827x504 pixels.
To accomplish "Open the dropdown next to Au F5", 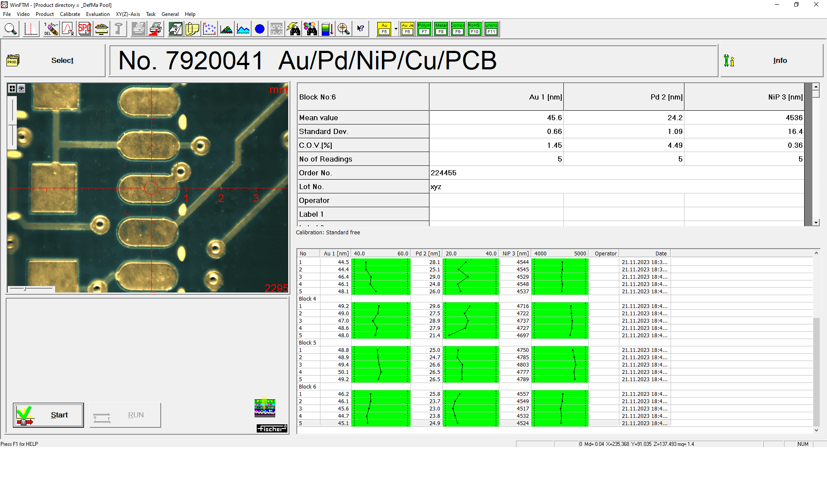I will coord(395,29).
